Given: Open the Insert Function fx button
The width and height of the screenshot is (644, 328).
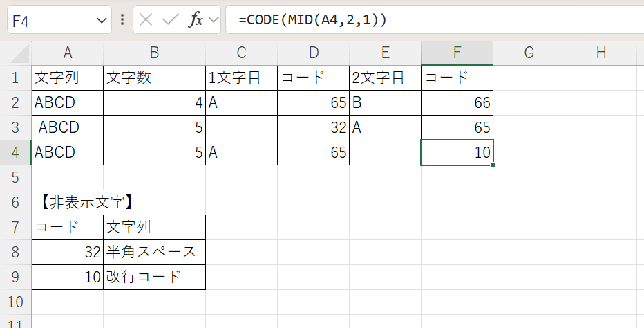Looking at the screenshot, I should (196, 19).
